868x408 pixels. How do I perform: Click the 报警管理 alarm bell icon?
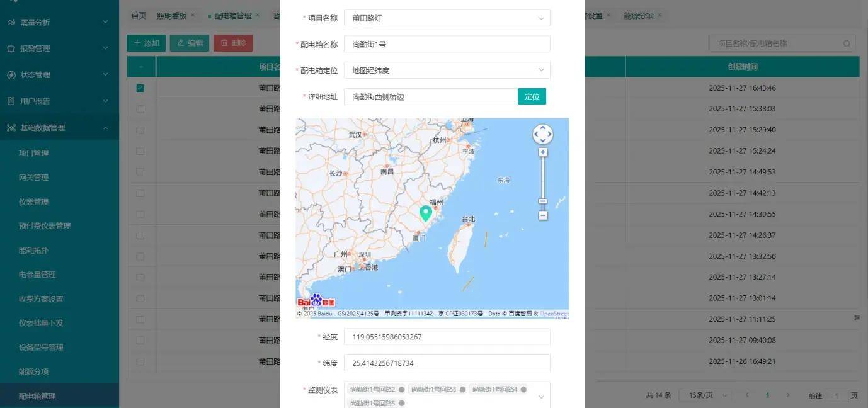12,48
